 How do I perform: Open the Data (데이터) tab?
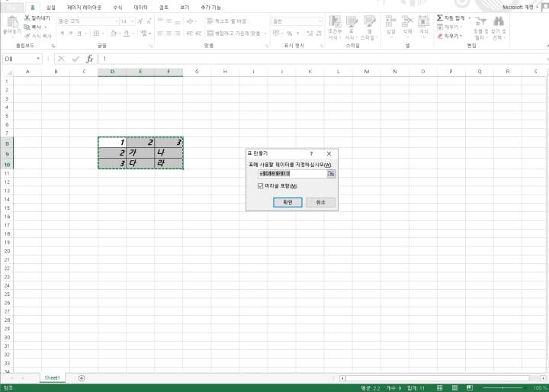coord(140,8)
